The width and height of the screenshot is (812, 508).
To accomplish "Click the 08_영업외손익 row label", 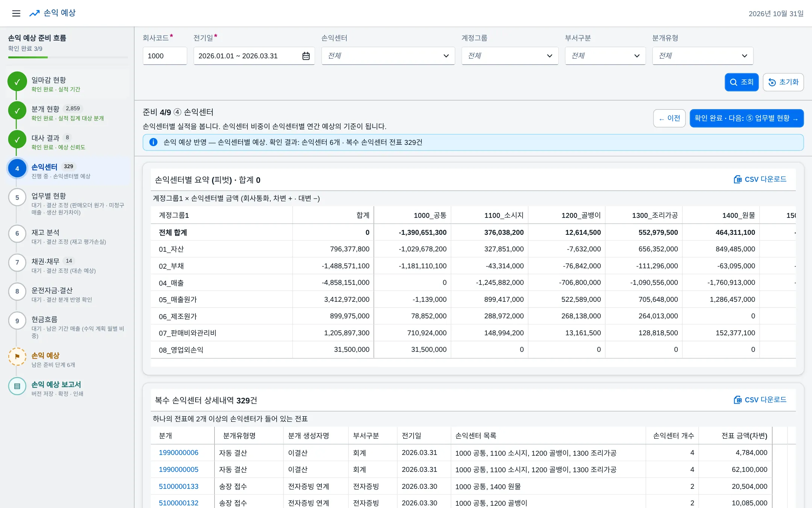I will pyautogui.click(x=181, y=350).
